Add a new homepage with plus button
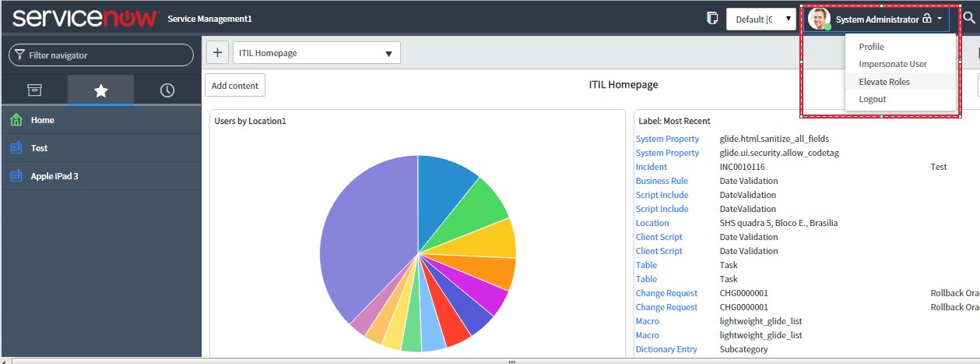Image resolution: width=980 pixels, height=364 pixels. 217,53
